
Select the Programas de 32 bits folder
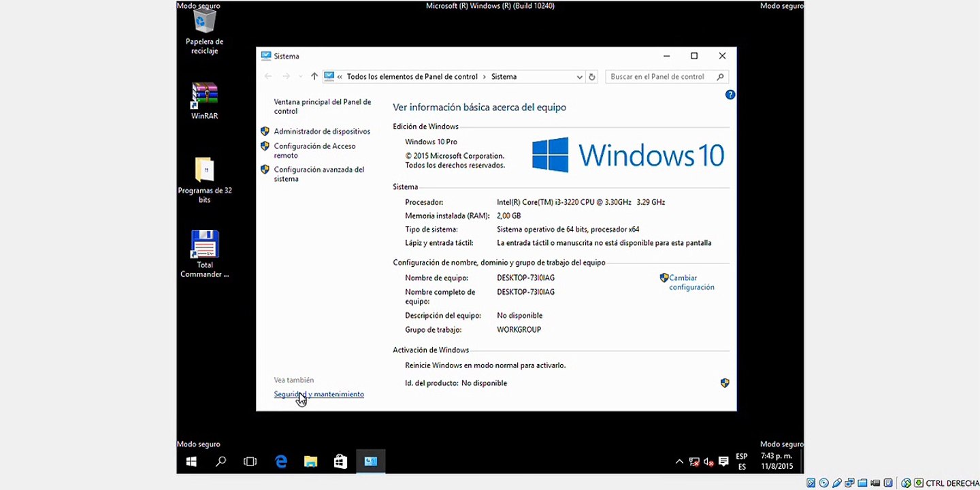point(204,180)
